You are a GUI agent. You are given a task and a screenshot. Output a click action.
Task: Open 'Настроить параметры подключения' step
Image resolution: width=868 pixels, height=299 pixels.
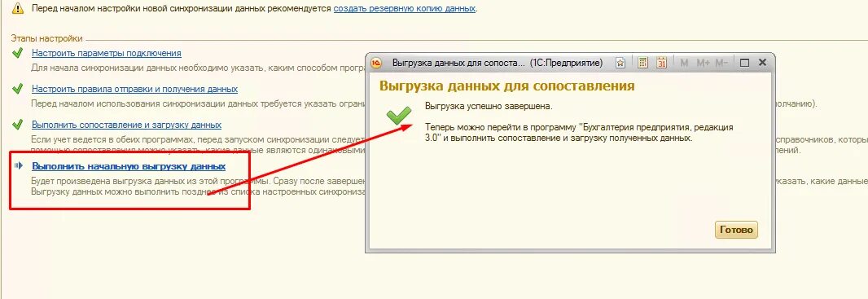pyautogui.click(x=107, y=53)
